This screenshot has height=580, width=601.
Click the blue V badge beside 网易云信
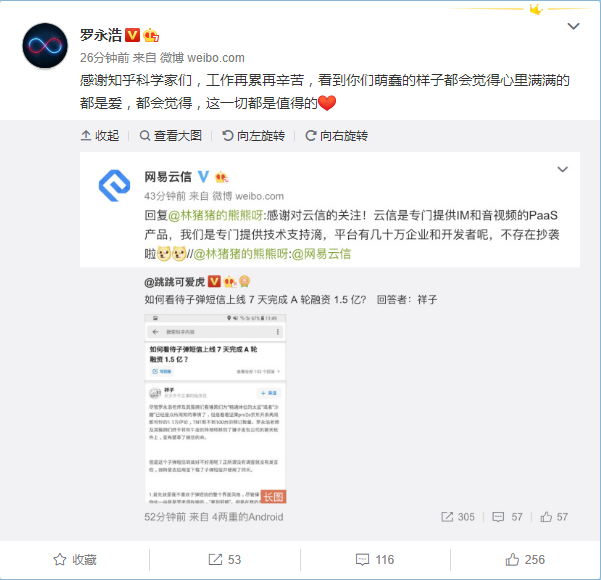coord(203,177)
